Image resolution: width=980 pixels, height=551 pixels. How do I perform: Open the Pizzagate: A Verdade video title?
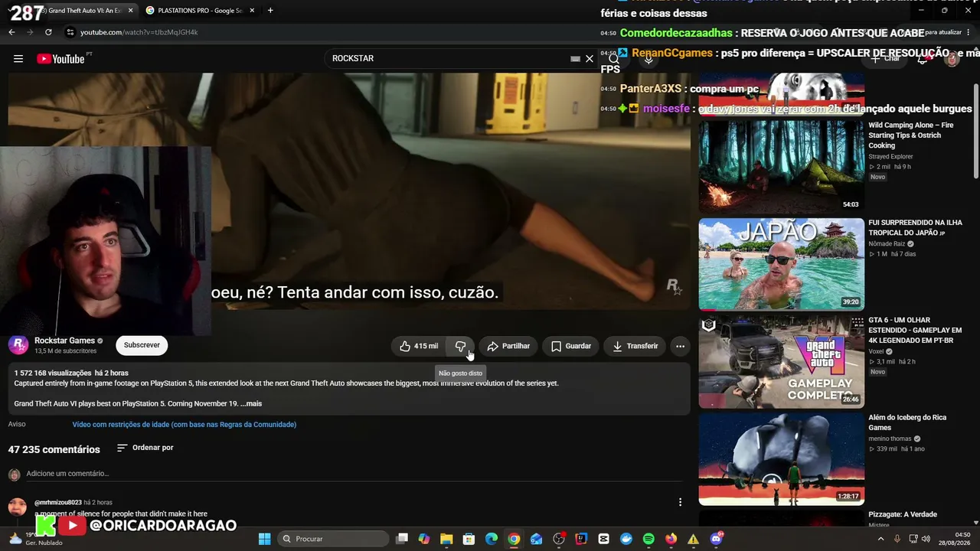(x=903, y=514)
